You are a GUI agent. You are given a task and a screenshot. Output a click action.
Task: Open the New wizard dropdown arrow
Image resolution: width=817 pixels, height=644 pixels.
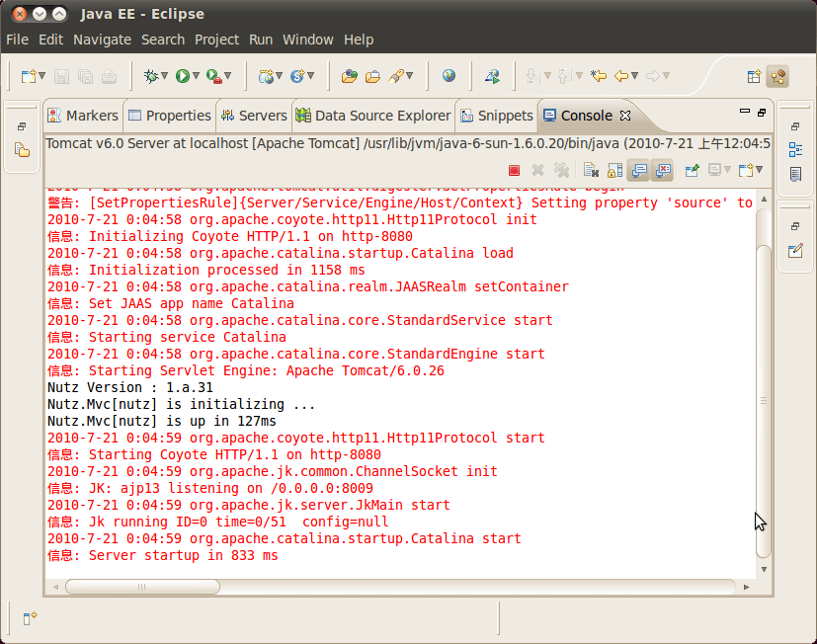point(41,76)
